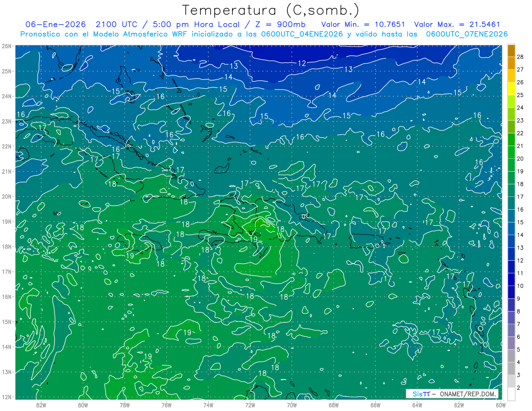This screenshot has width=532, height=411.
Task: Click the '21N' latitude axis label
Action: tap(7, 171)
